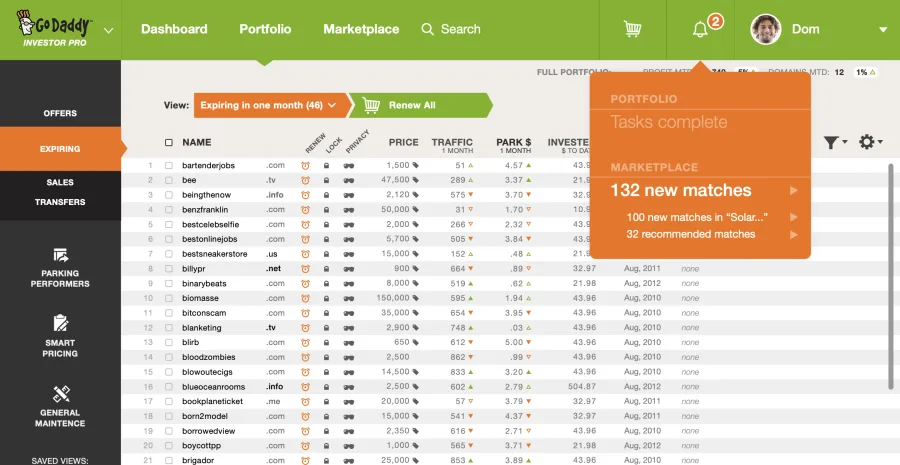Click privacy glasses icon for bestsneakerstore

pos(348,254)
